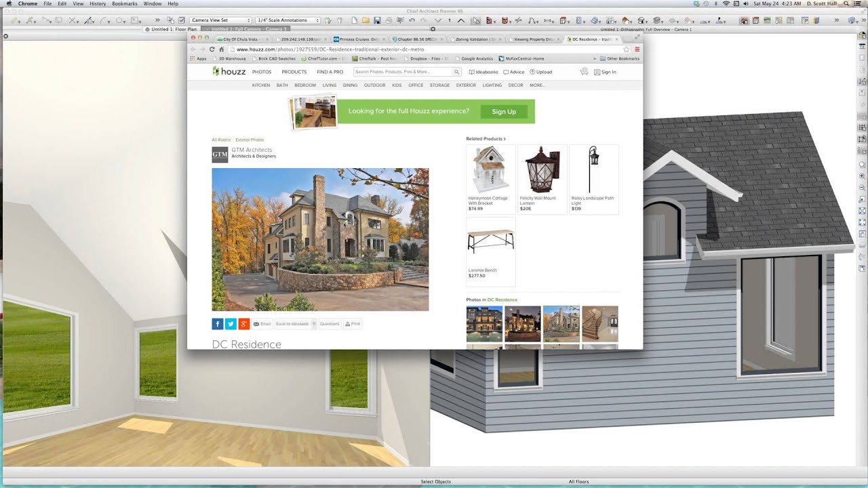This screenshot has height=488, width=868.
Task: Click the Email share button
Action: tap(262, 324)
